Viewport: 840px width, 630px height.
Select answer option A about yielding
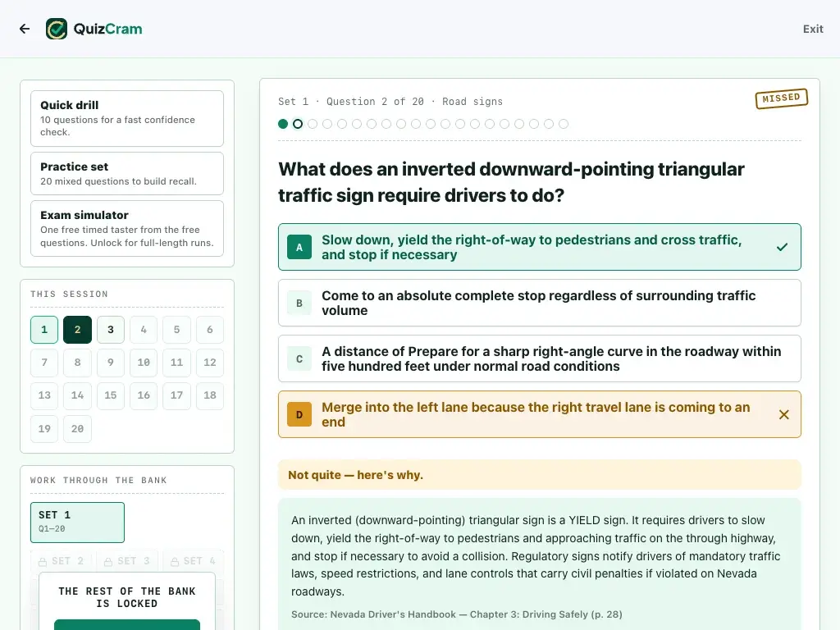pos(540,247)
